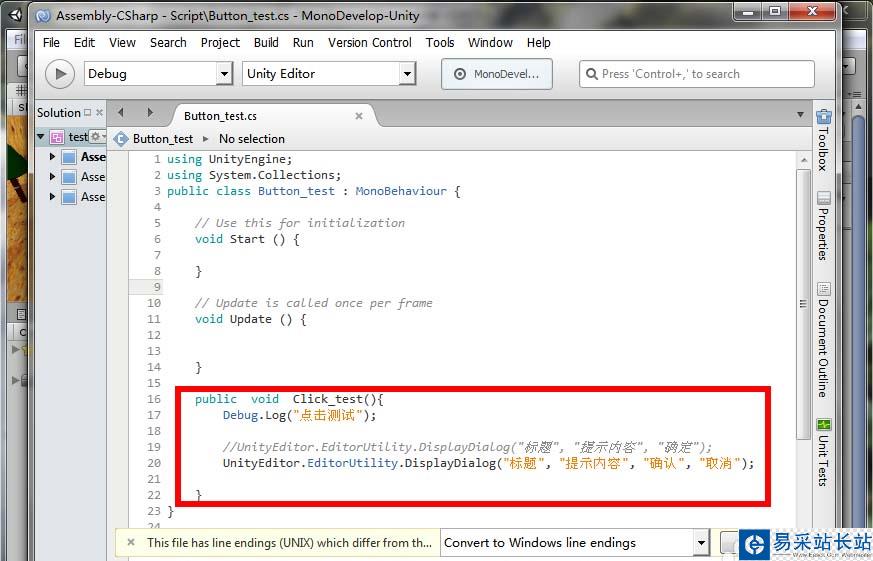Open the document tab list dropdown arrow
The width and height of the screenshot is (873, 561).
point(800,115)
